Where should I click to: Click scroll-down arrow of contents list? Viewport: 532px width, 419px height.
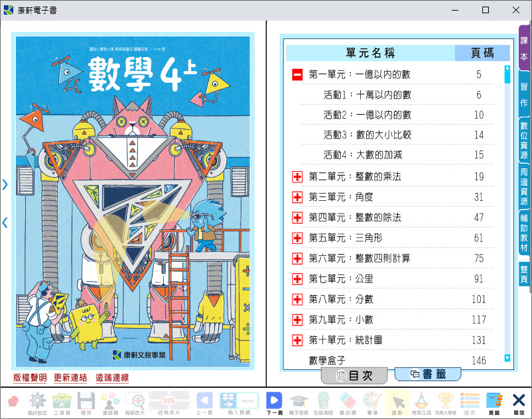pyautogui.click(x=507, y=358)
